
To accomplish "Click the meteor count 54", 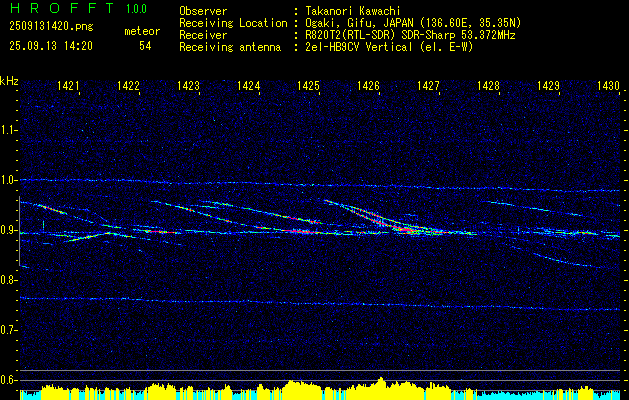I will tap(145, 46).
